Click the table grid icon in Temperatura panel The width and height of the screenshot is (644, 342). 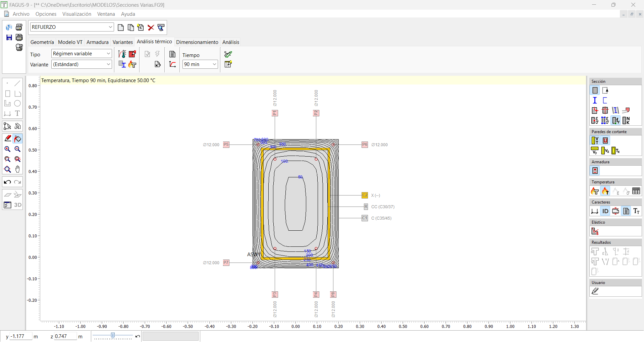tap(636, 191)
